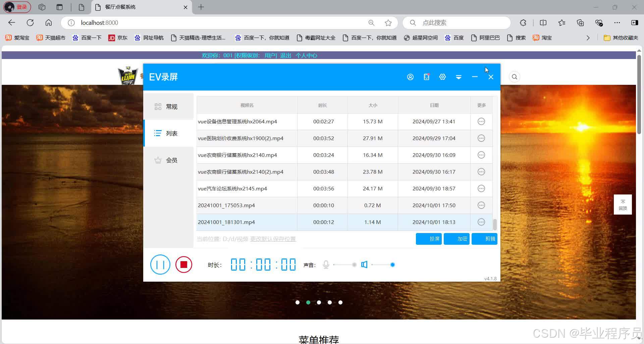Select the 常规 sidebar icon

[x=158, y=106]
